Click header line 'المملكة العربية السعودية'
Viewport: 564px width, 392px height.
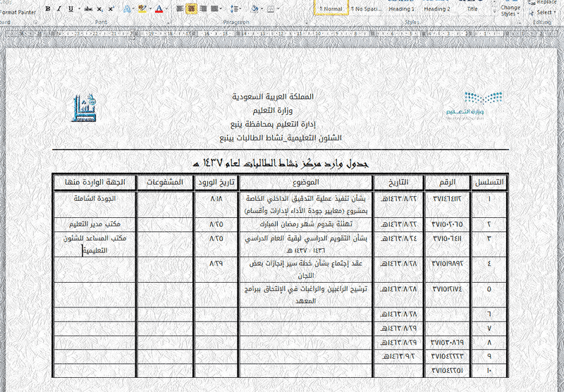273,97
